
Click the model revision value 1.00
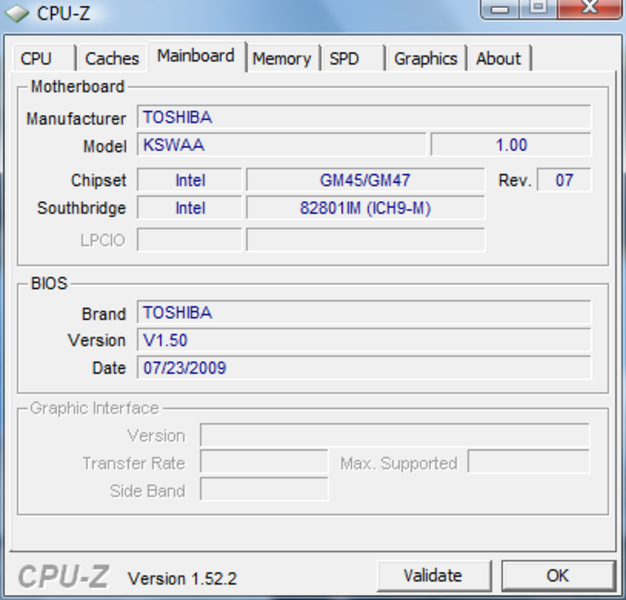[511, 145]
